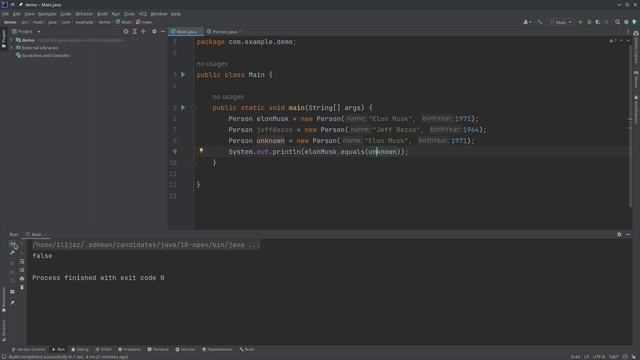Viewport: 640px width, 360px height.
Task: Open Build tool window at bottom
Action: coord(247,349)
